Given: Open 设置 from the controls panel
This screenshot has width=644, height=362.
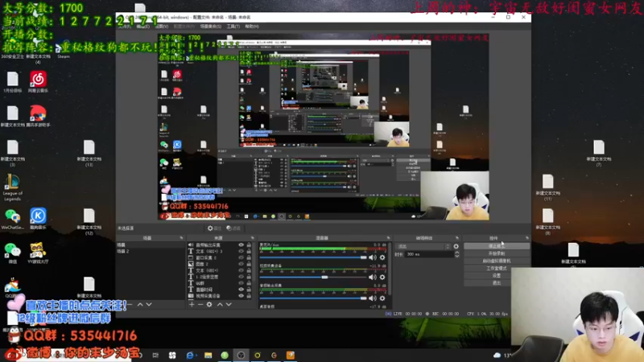Looking at the screenshot, I should [x=497, y=276].
